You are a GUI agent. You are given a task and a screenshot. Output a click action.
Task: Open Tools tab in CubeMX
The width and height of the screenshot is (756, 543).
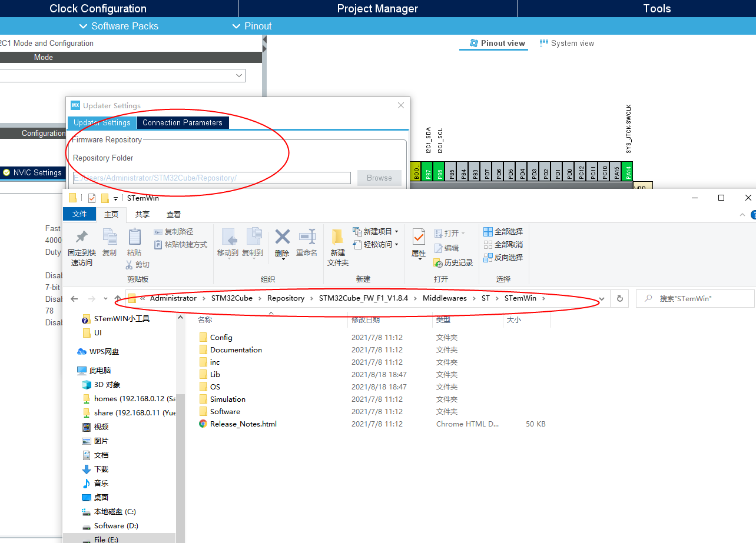click(x=656, y=8)
